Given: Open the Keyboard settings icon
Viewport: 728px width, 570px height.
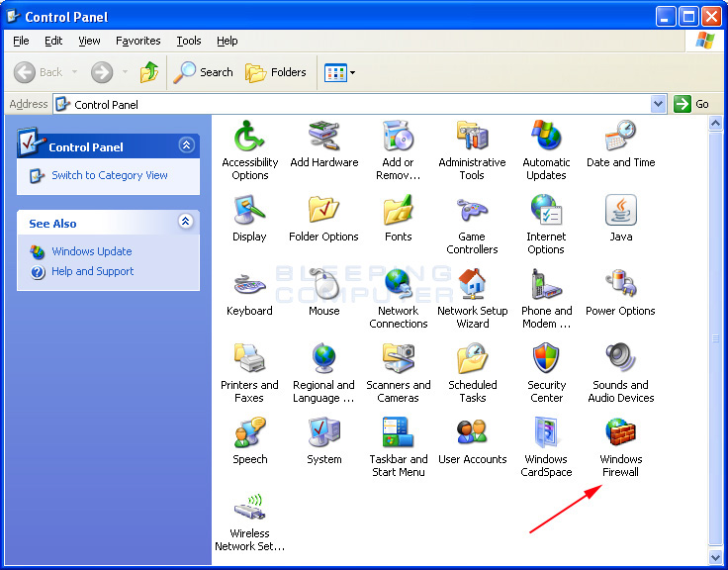Looking at the screenshot, I should click(x=249, y=285).
